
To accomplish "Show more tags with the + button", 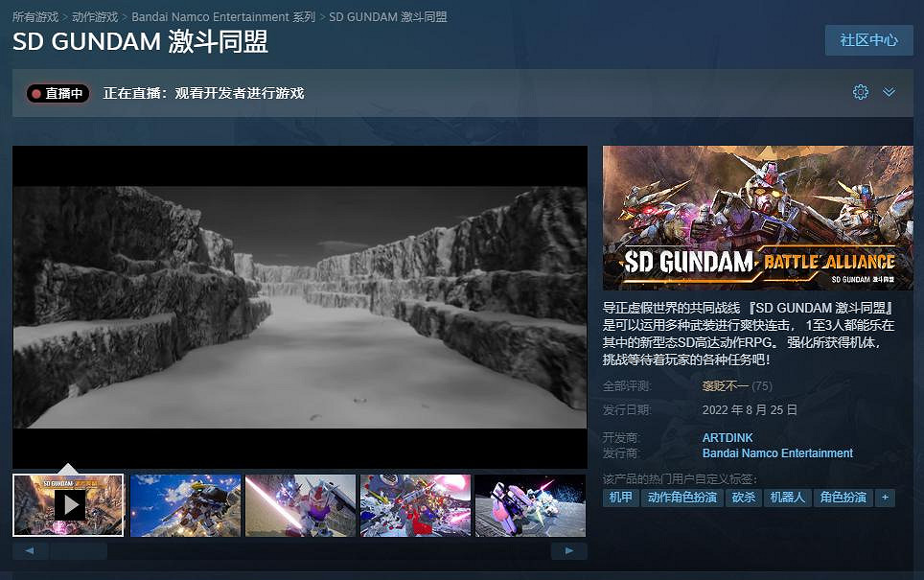I will 884,498.
